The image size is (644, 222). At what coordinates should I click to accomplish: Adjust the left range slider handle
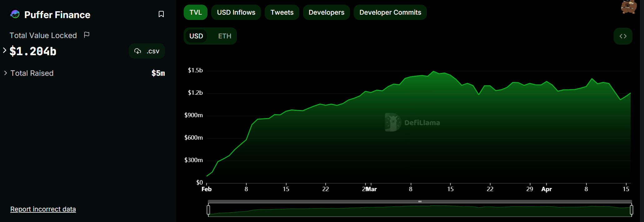208,210
